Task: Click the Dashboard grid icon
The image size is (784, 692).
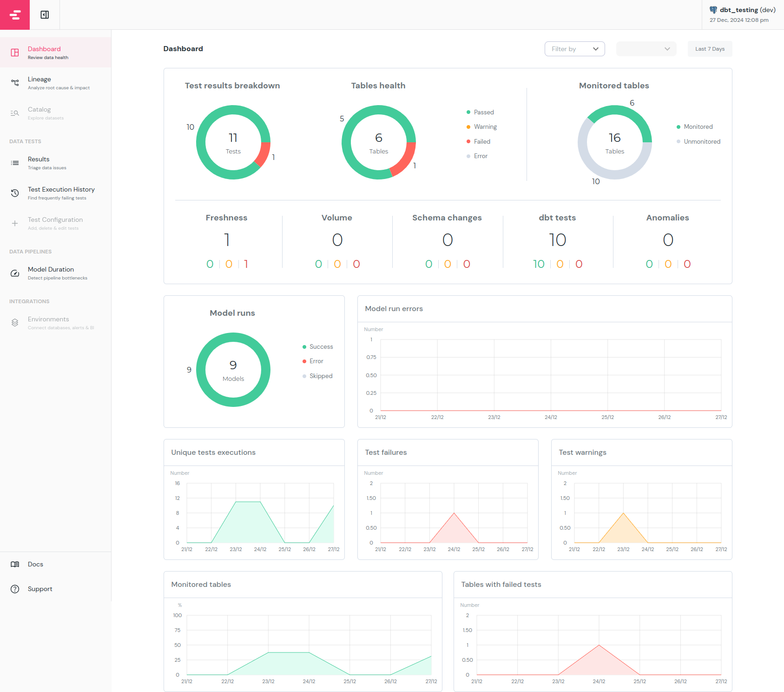Action: click(x=15, y=53)
